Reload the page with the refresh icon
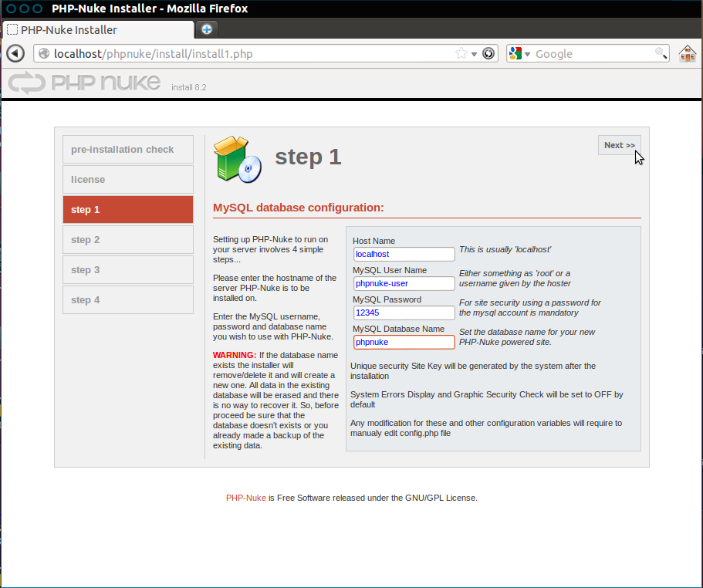Viewport: 703px width, 588px height. 488,54
